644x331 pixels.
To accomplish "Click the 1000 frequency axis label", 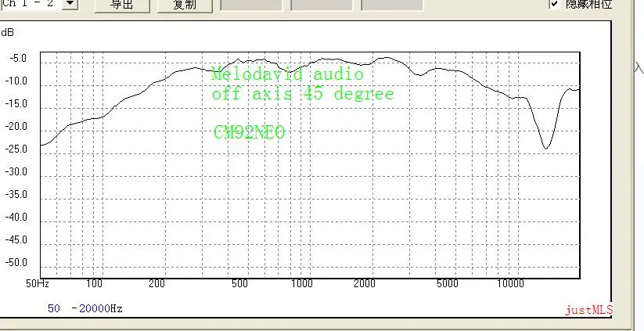I will coord(302,283).
